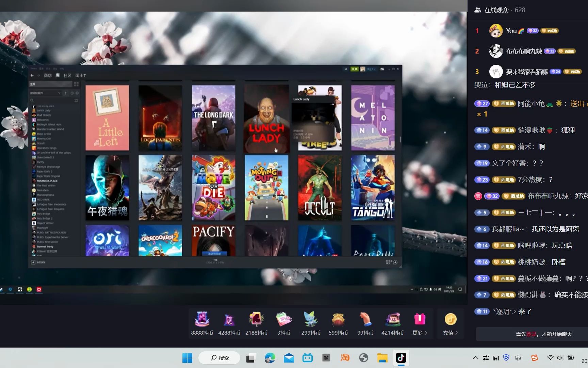This screenshot has height=368, width=588.
Task: Open the username tab next to 社区
Action: pyautogui.click(x=81, y=75)
